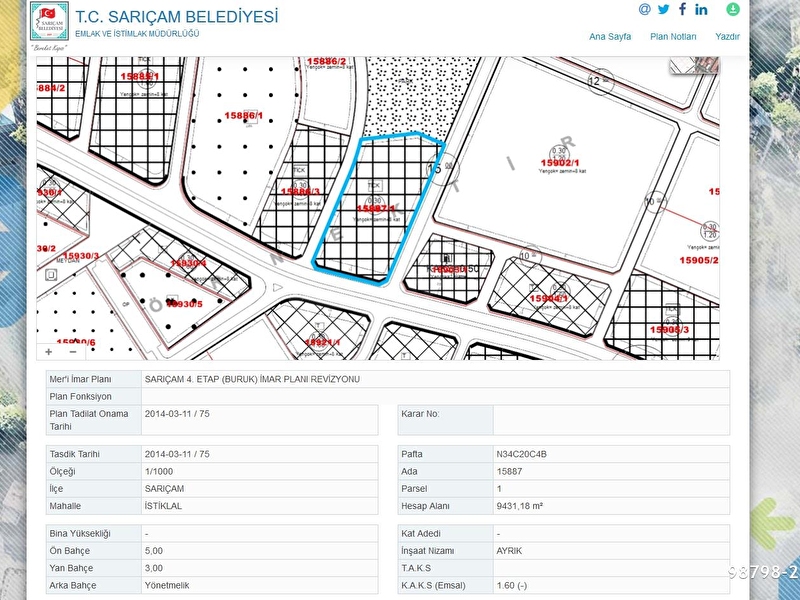
Task: Zoom in the map with plus button
Action: (x=49, y=351)
